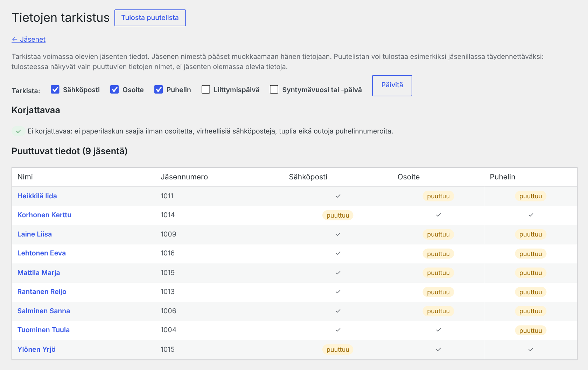Open member Laine Liisa

(35, 234)
